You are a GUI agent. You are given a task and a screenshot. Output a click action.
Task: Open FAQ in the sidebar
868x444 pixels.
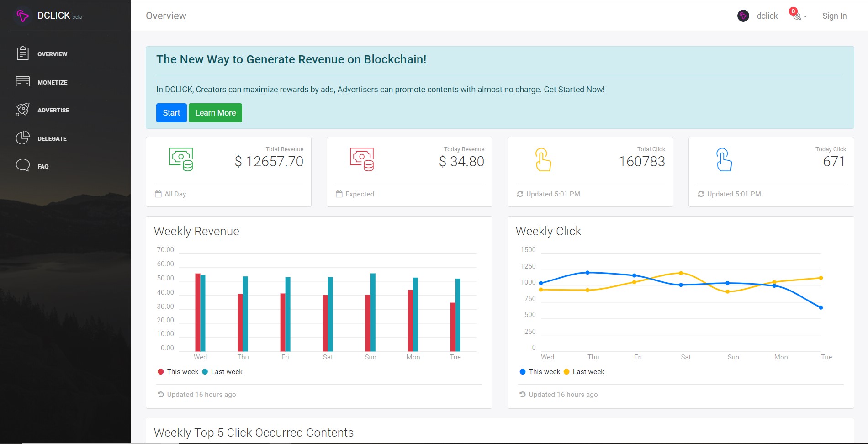coord(43,166)
